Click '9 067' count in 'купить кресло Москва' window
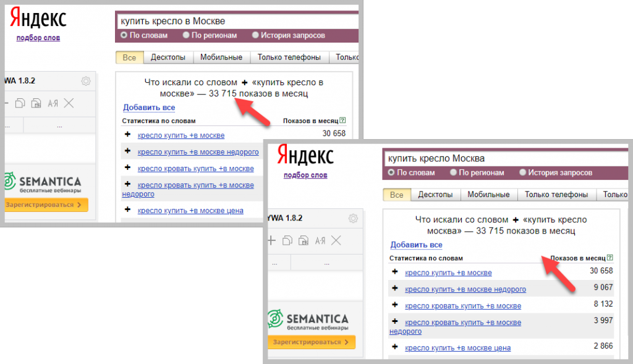Screen dimensions: 633x364 pos(603,287)
